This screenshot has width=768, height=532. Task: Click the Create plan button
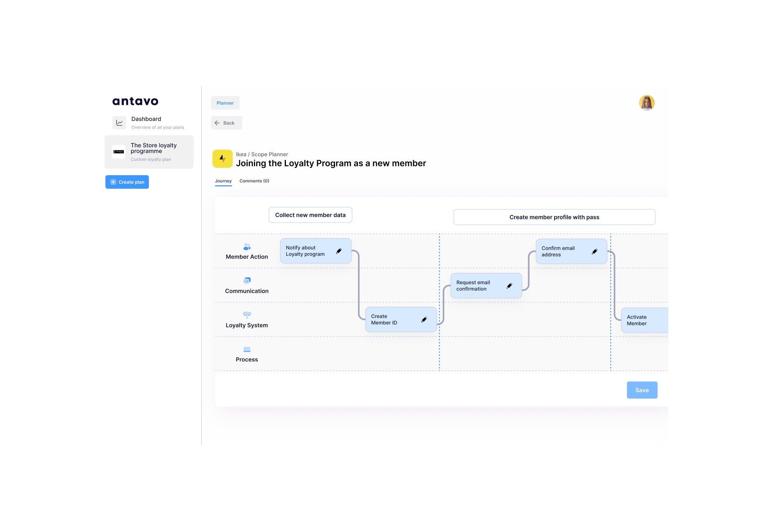(127, 182)
